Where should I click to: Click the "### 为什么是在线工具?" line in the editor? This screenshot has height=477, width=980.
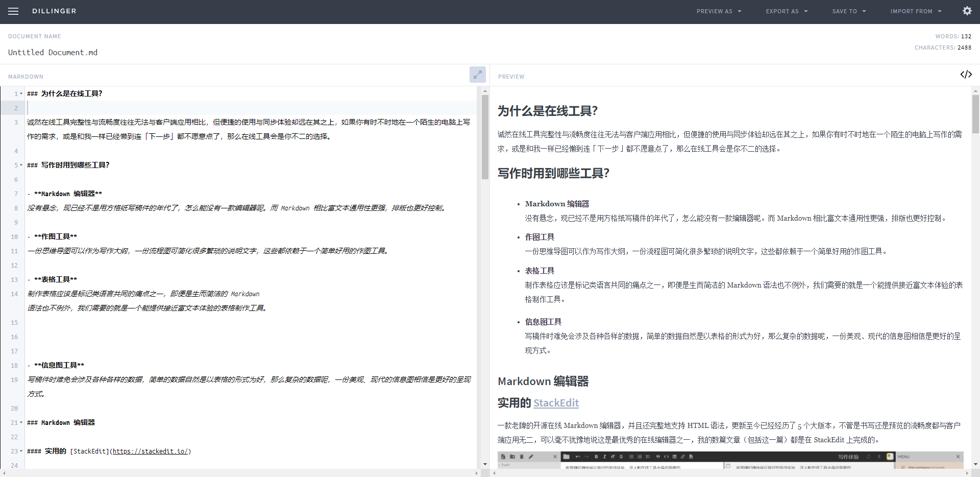tap(65, 93)
